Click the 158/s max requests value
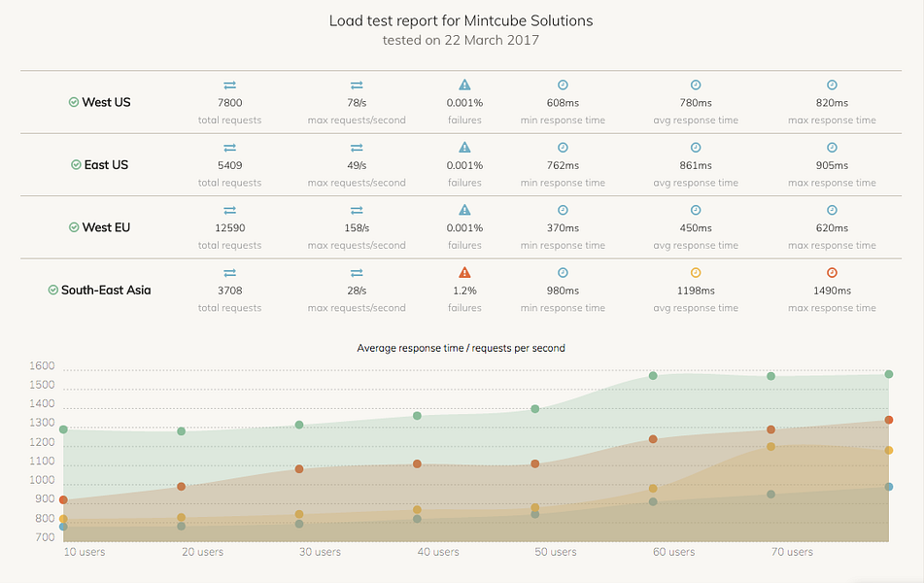This screenshot has height=583, width=924. pyautogui.click(x=357, y=227)
